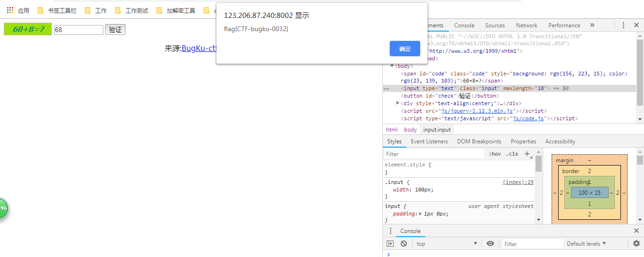Click the create live expression eye icon

(x=490, y=243)
